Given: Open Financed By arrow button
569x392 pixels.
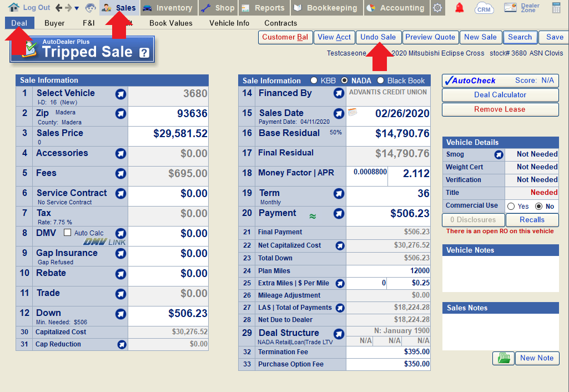Looking at the screenshot, I should point(339,94).
